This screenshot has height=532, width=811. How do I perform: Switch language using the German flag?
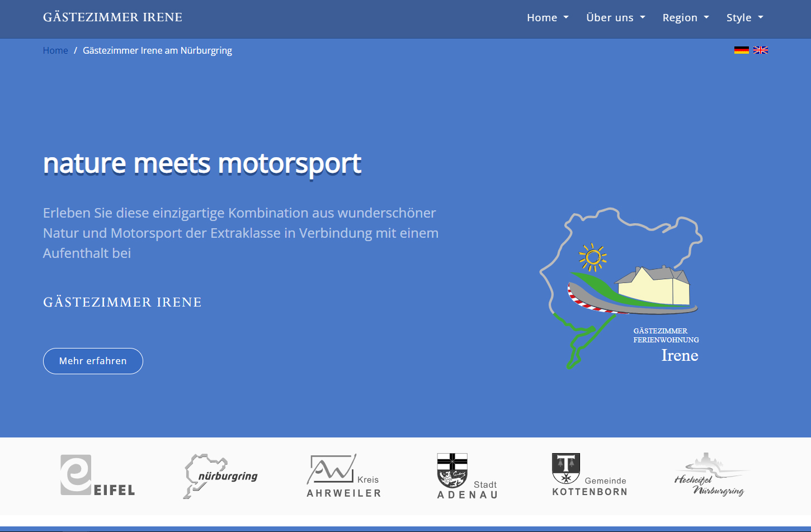coord(741,50)
